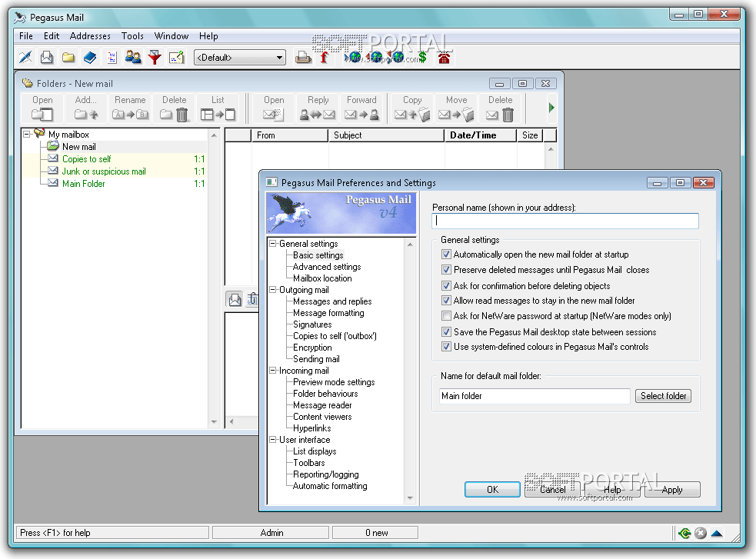Click the Help button in Preferences dialog
The image size is (756, 559).
point(612,490)
